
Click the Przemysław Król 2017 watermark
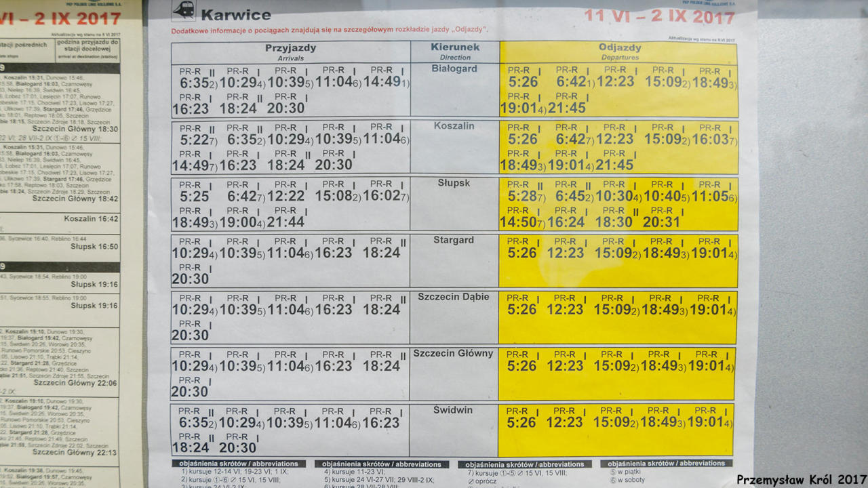(x=801, y=479)
